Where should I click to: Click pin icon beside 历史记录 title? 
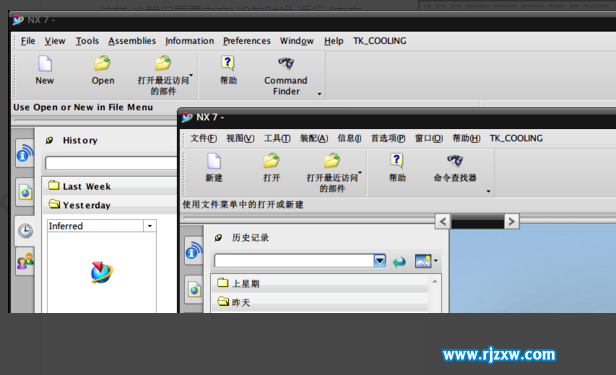point(218,238)
